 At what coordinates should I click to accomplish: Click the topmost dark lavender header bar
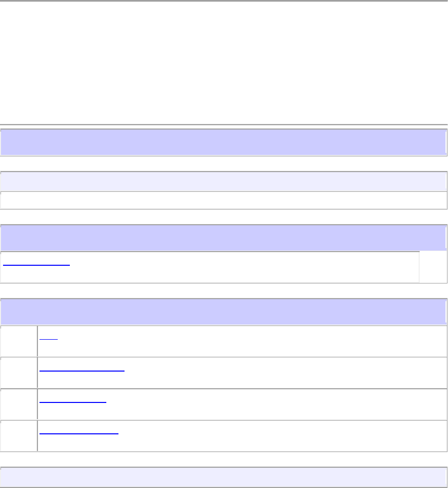click(x=223, y=142)
